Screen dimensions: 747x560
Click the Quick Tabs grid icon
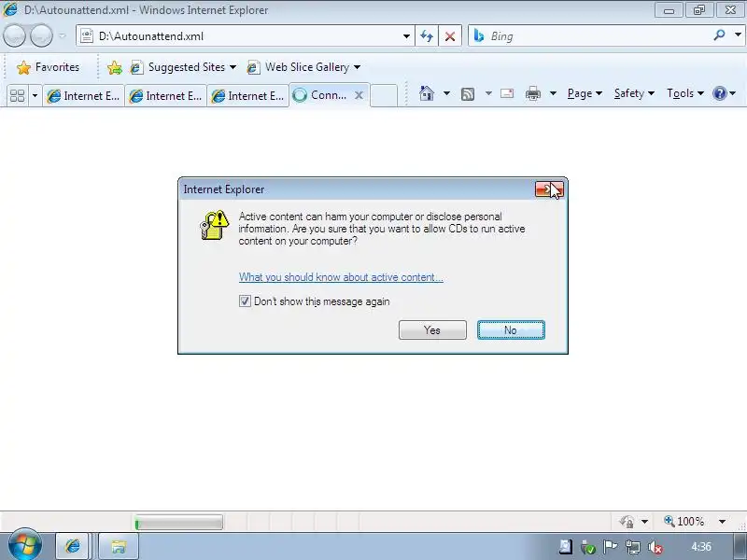pos(17,95)
